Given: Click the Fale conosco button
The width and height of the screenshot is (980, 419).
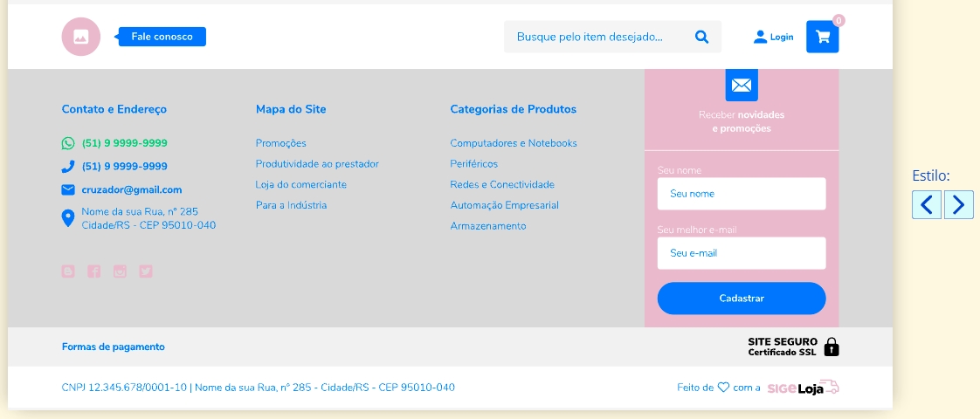Looking at the screenshot, I should pos(162,37).
